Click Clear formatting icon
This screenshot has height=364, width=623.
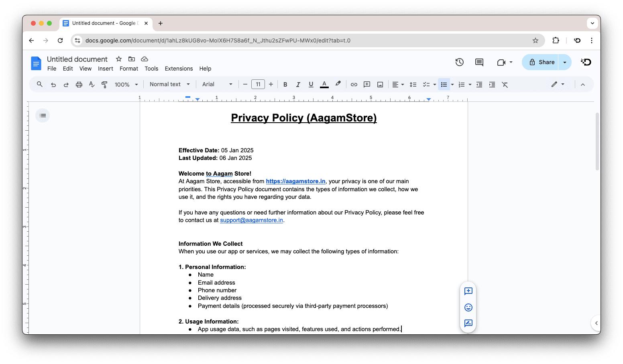[x=505, y=85]
